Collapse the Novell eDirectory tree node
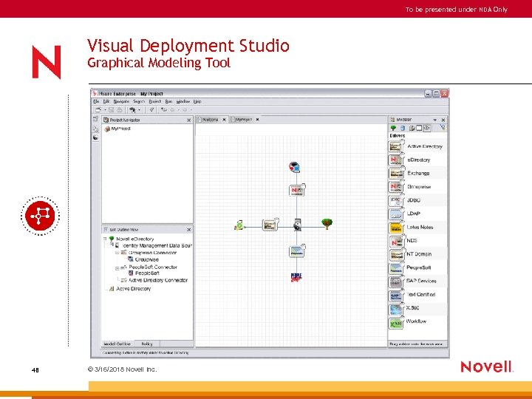Viewport: 532px width, 399px height. coord(105,239)
